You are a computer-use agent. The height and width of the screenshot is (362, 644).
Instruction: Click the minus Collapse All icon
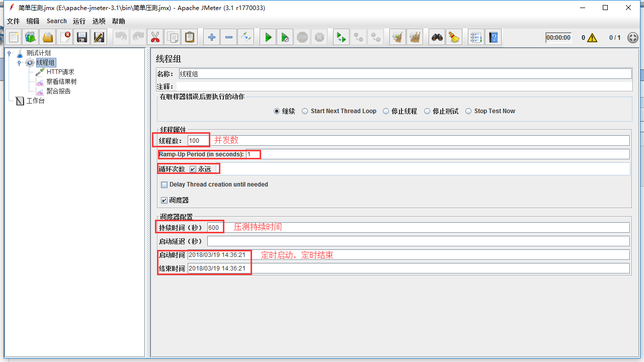[229, 37]
